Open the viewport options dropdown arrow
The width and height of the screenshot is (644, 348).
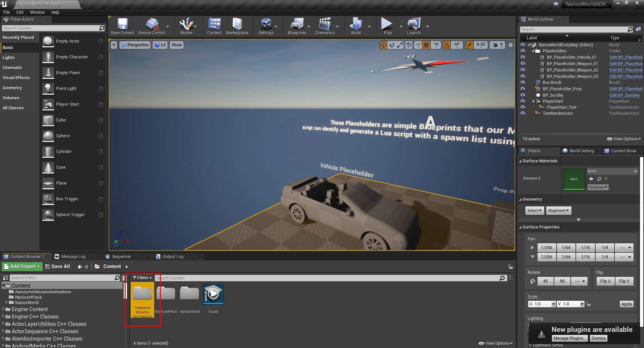[114, 45]
